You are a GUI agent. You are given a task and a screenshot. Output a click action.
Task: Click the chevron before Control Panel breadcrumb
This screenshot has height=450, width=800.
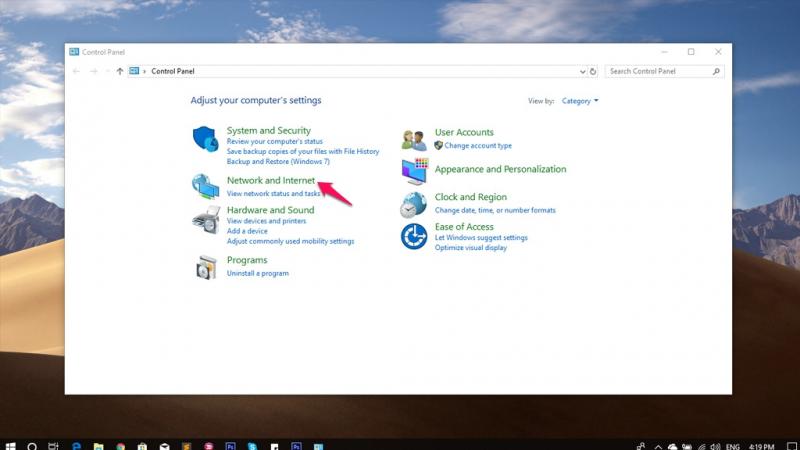tap(144, 72)
